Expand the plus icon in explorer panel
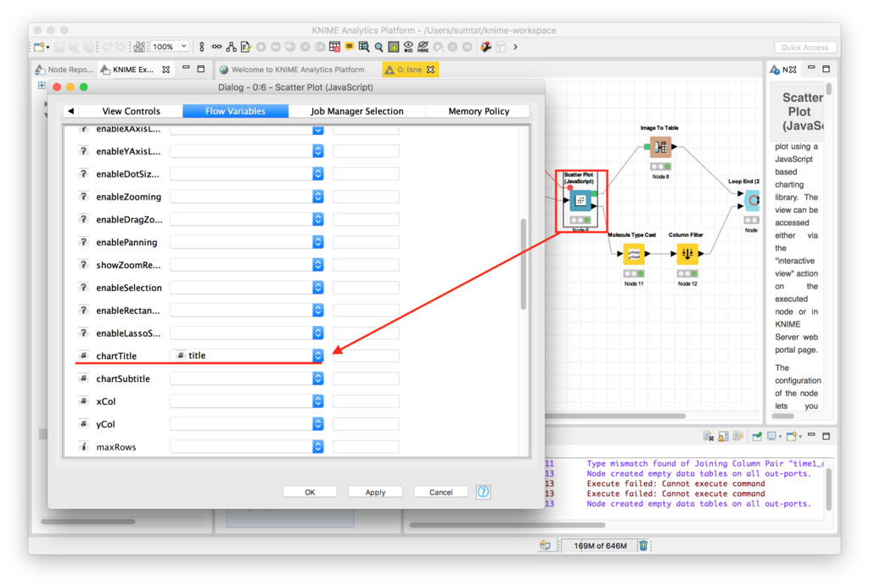The width and height of the screenshot is (869, 588). pos(42,86)
